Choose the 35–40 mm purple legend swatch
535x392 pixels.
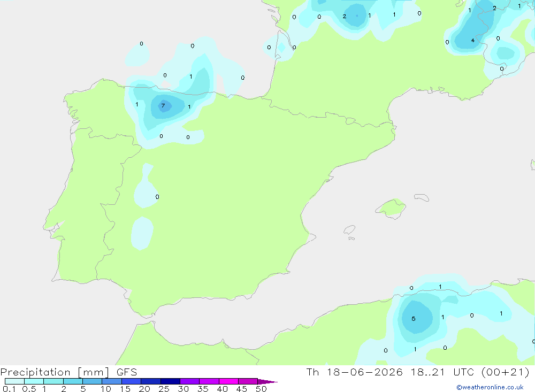(209, 381)
